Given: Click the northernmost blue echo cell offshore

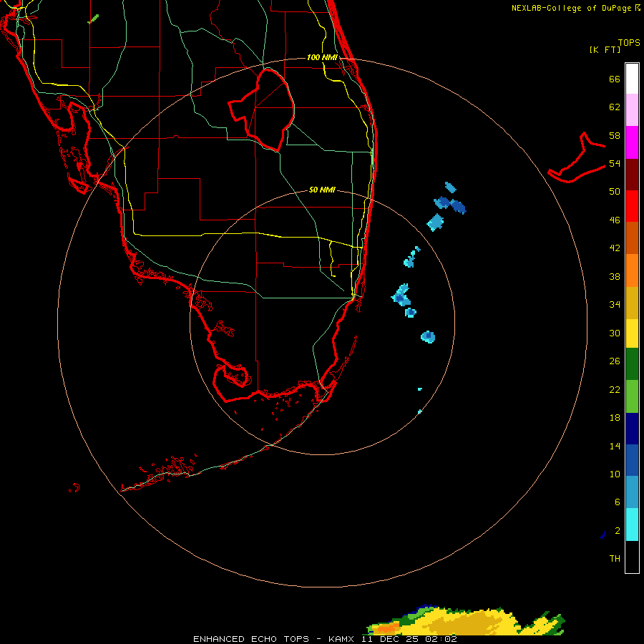Looking at the screenshot, I should [x=451, y=187].
